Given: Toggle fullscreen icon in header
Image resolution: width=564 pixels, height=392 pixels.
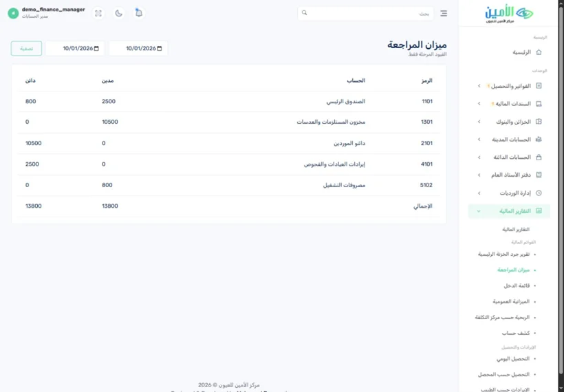Looking at the screenshot, I should (x=98, y=13).
